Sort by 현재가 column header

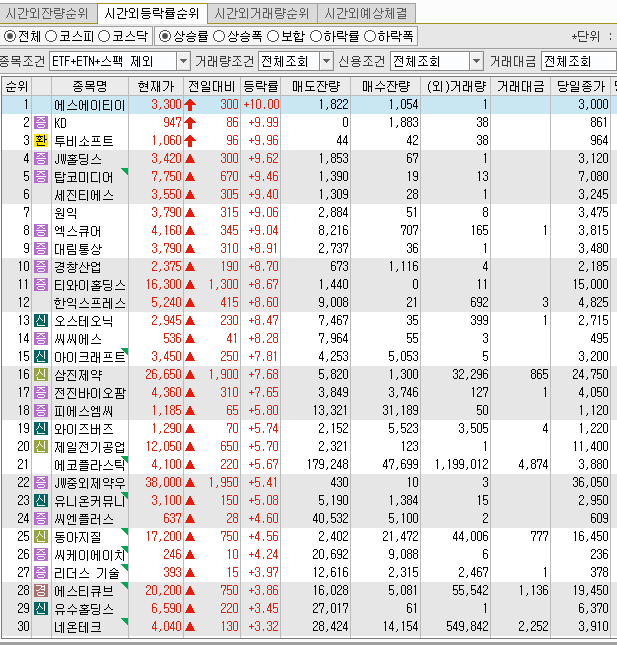tap(156, 86)
